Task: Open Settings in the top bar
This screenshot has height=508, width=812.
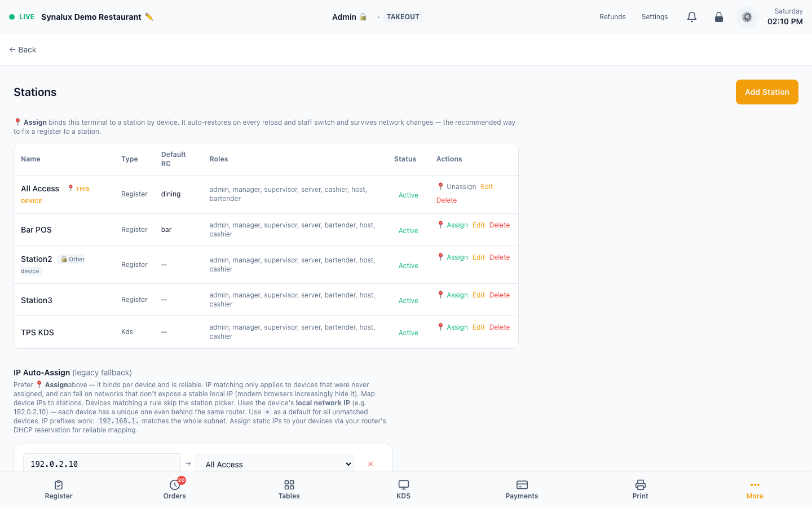Action: [655, 17]
